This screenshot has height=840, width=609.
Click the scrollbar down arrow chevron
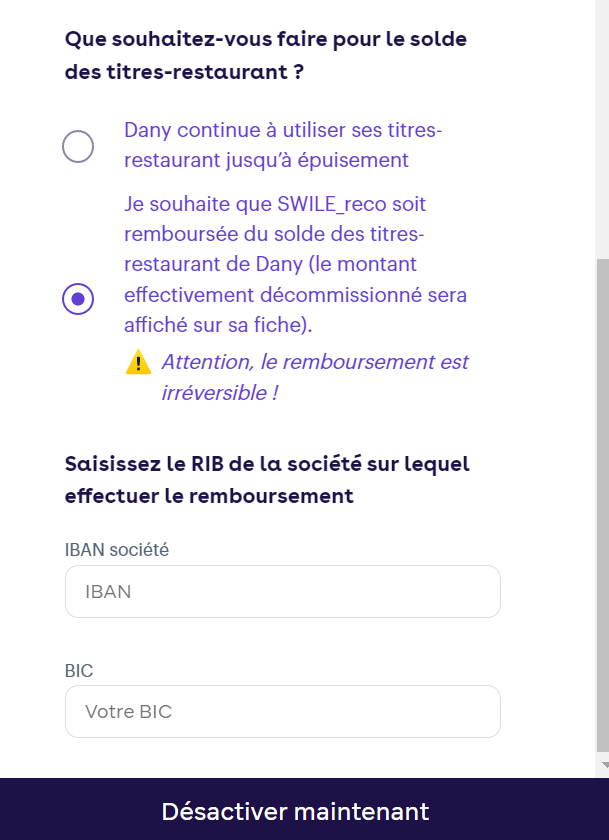[x=601, y=762]
